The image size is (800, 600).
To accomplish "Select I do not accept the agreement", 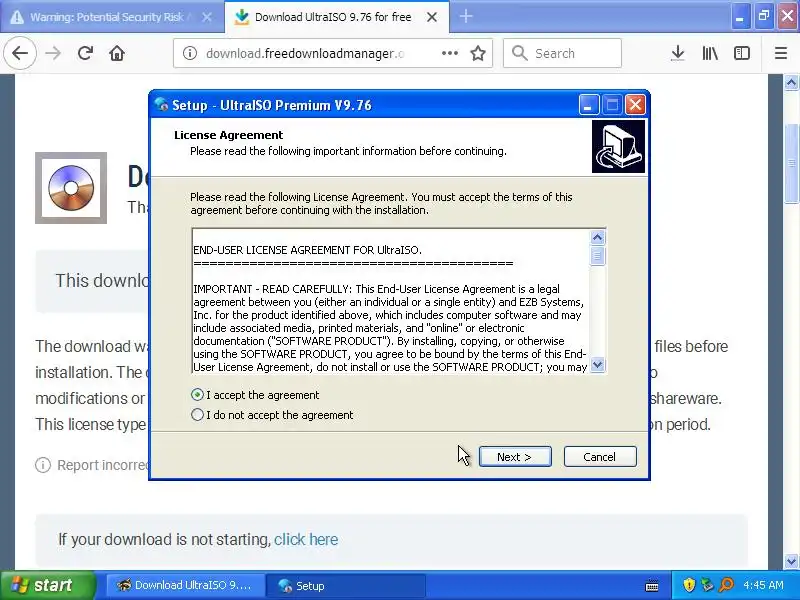I will coord(197,414).
